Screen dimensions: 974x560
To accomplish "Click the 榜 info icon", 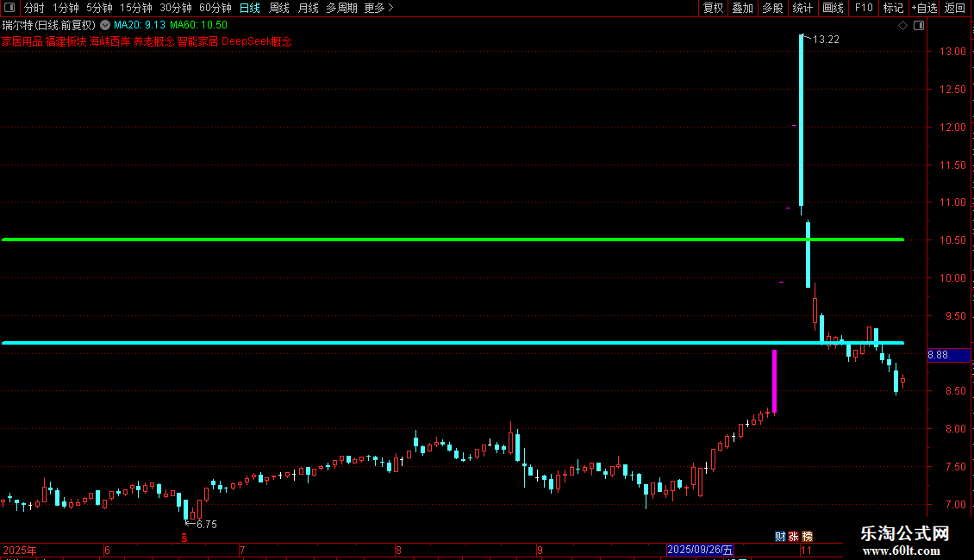I will (807, 537).
